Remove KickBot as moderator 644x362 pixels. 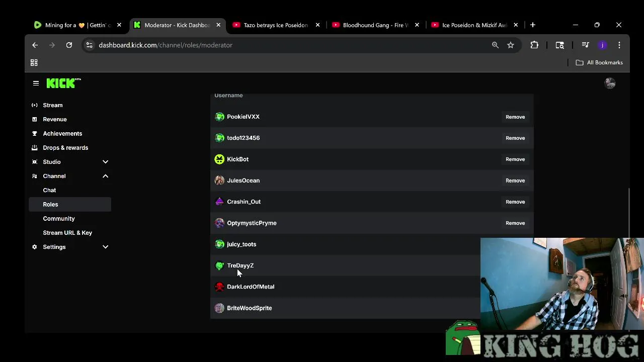515,159
